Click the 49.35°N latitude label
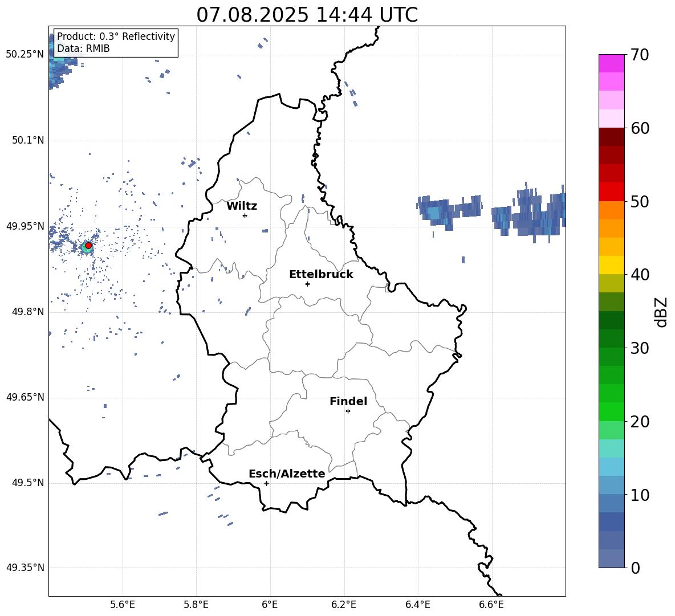Image resolution: width=675 pixels, height=616 pixels. (x=25, y=568)
